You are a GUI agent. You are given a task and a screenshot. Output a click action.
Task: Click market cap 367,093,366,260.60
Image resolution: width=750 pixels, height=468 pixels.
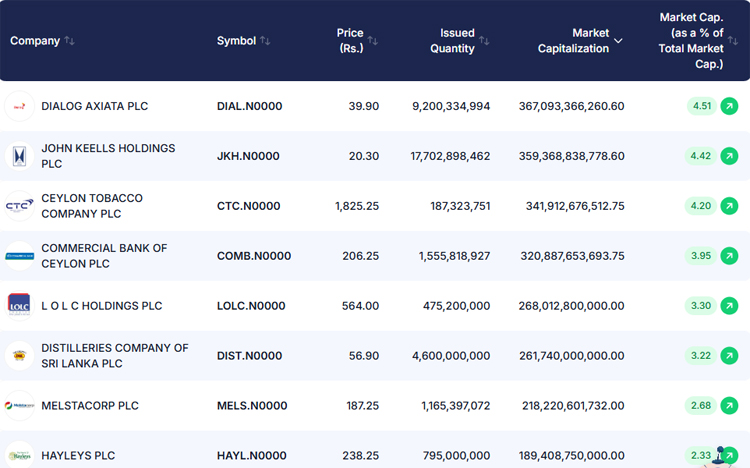(x=572, y=106)
